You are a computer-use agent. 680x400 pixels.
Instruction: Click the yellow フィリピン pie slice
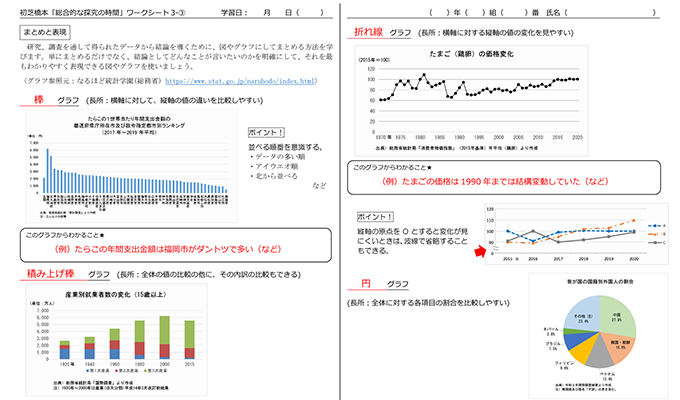click(585, 351)
